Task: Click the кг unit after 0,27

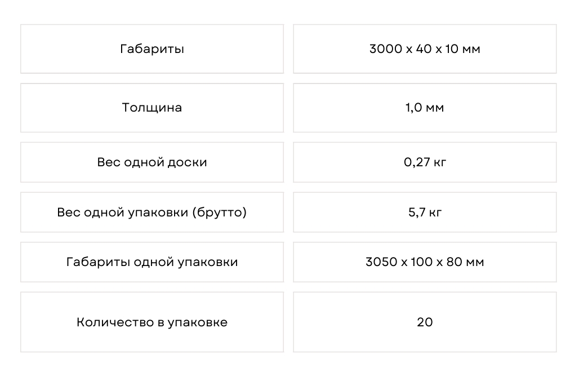Action: 439,162
